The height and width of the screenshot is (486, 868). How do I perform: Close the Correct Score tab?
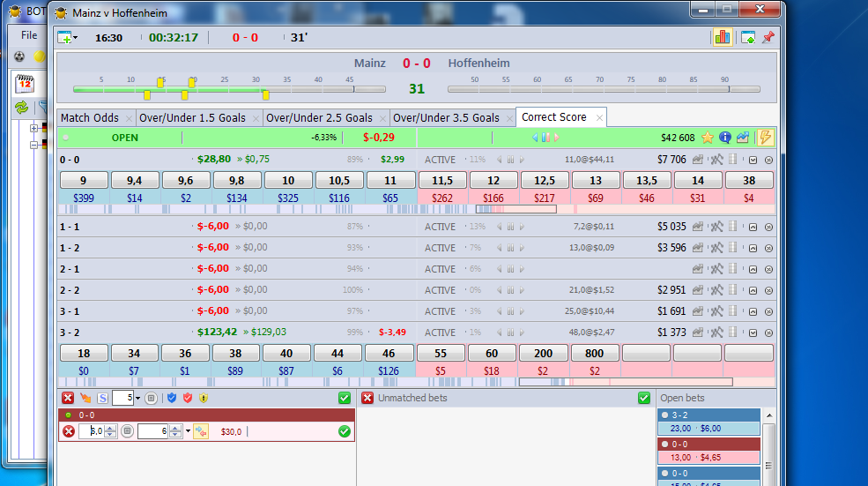(x=599, y=117)
